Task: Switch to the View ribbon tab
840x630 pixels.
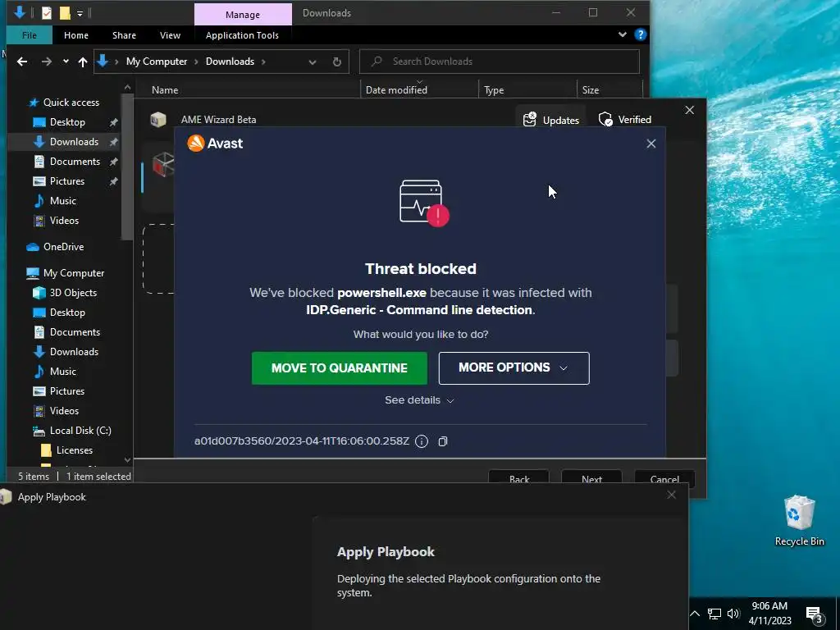Action: 170,35
